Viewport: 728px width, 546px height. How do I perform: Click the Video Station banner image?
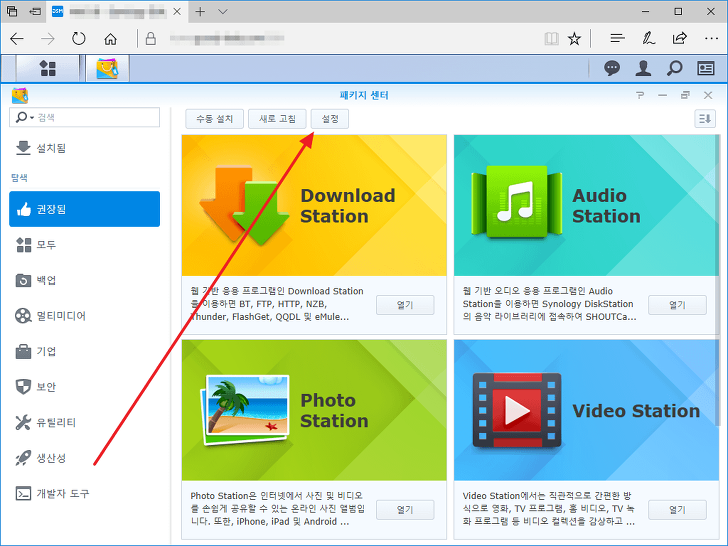pos(586,410)
